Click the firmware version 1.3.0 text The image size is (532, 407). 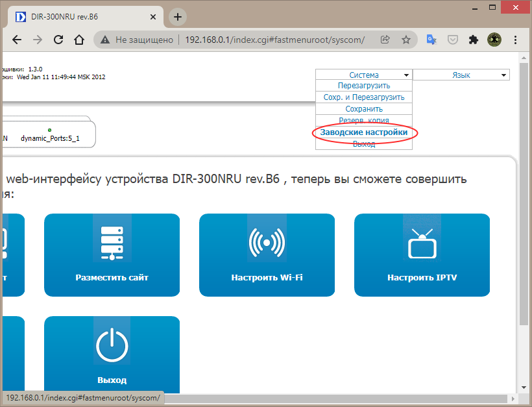(x=35, y=69)
